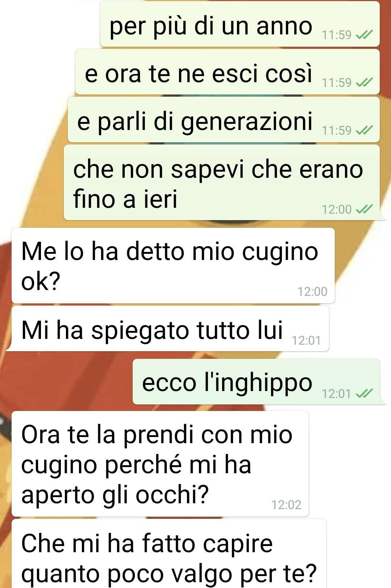The height and width of the screenshot is (588, 391).
Task: Click the 12:02 timestamp under 'aperto gli occhi?'
Action: (286, 505)
